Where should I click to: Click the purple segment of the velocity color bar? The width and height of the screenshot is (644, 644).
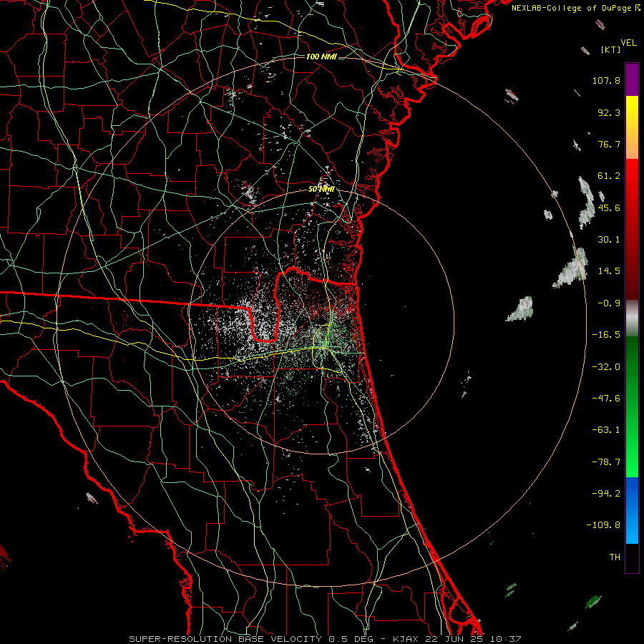(632, 79)
